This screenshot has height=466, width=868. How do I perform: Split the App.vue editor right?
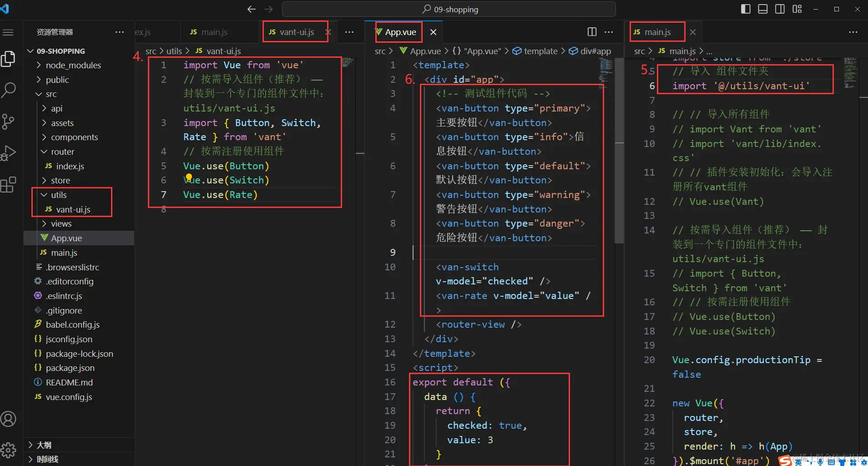(592, 32)
